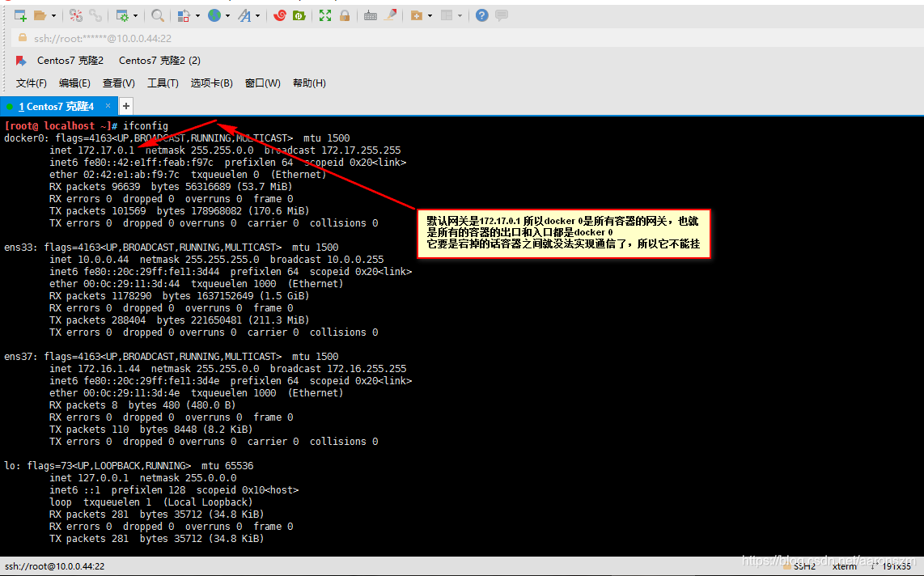Click the chat bubble feedback icon

pyautogui.click(x=502, y=16)
